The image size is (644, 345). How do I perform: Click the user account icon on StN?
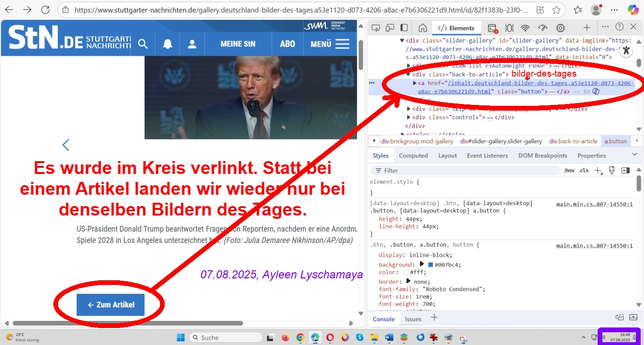(192, 44)
